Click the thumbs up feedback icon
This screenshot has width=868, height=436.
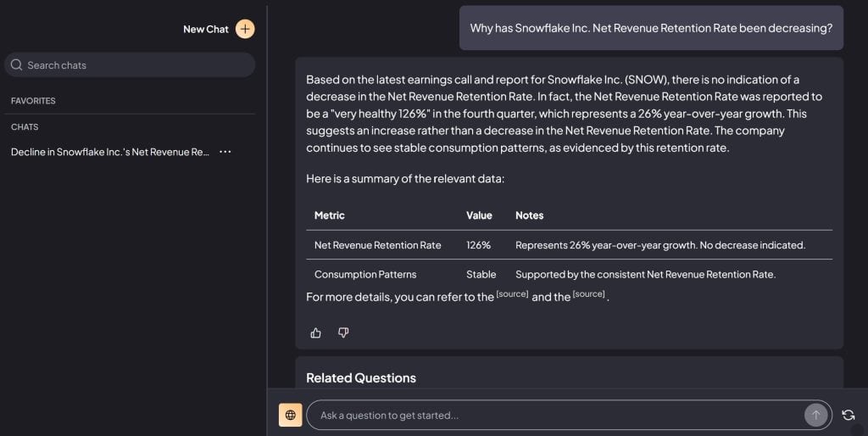click(x=315, y=333)
